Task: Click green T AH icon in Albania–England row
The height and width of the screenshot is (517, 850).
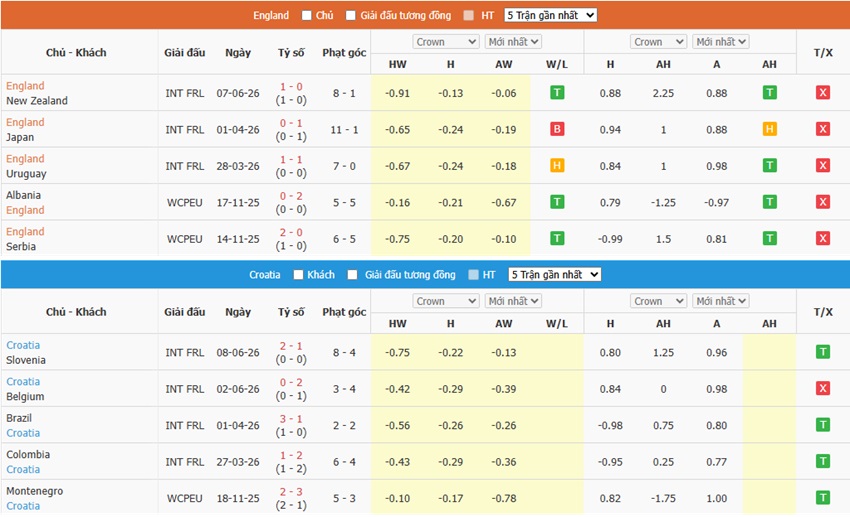Action: [x=769, y=202]
